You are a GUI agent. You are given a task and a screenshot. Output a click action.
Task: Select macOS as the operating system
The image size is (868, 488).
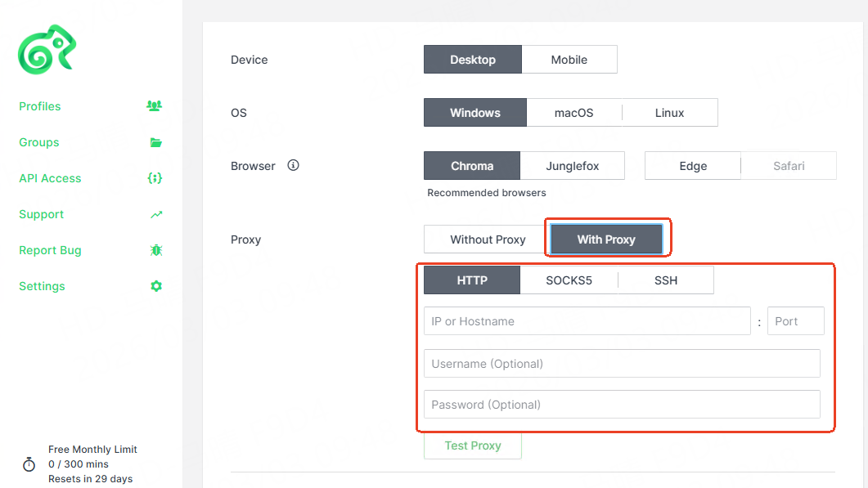pyautogui.click(x=573, y=113)
